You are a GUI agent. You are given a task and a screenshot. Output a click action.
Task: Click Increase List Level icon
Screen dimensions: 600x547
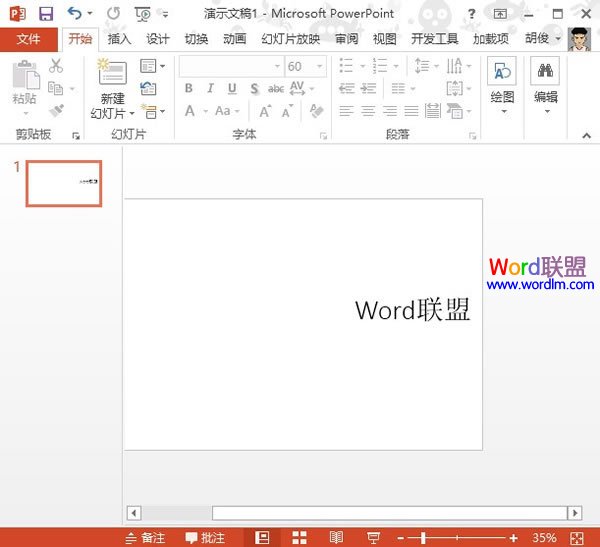368,88
